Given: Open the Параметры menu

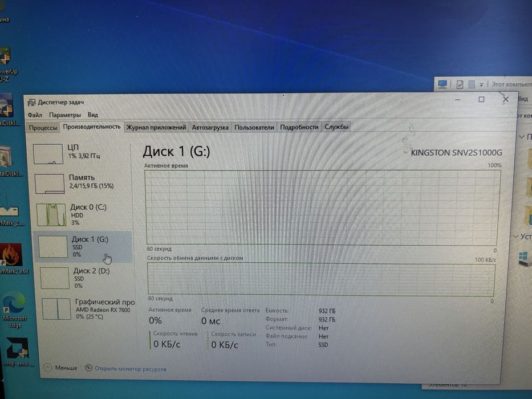Looking at the screenshot, I should [65, 115].
